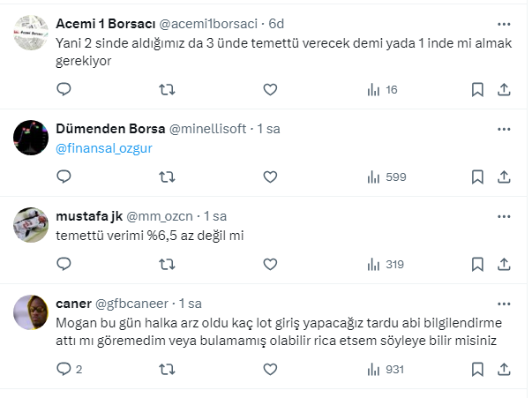The image size is (532, 398).
Task: Open the @mm_ozcn username handle
Action: (x=164, y=216)
